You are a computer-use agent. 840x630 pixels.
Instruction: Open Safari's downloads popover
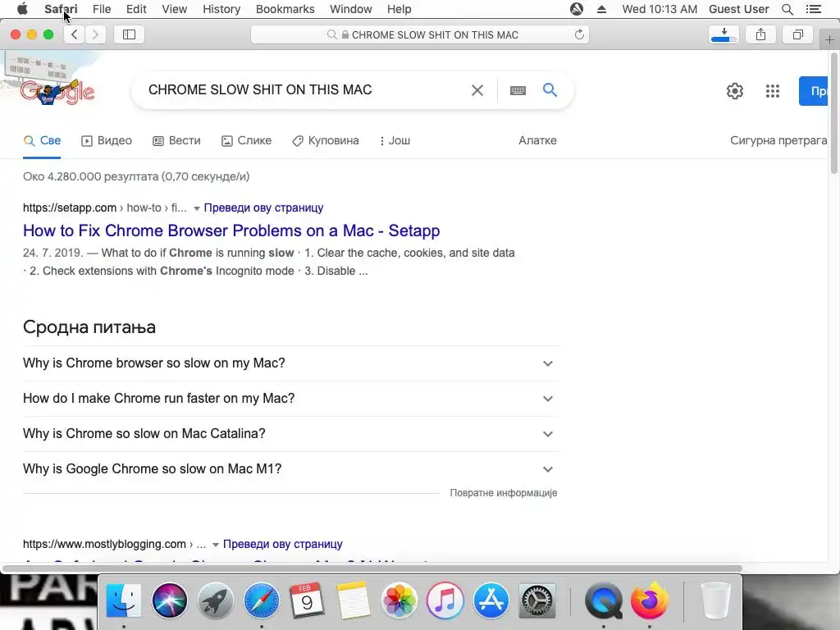[x=724, y=34]
